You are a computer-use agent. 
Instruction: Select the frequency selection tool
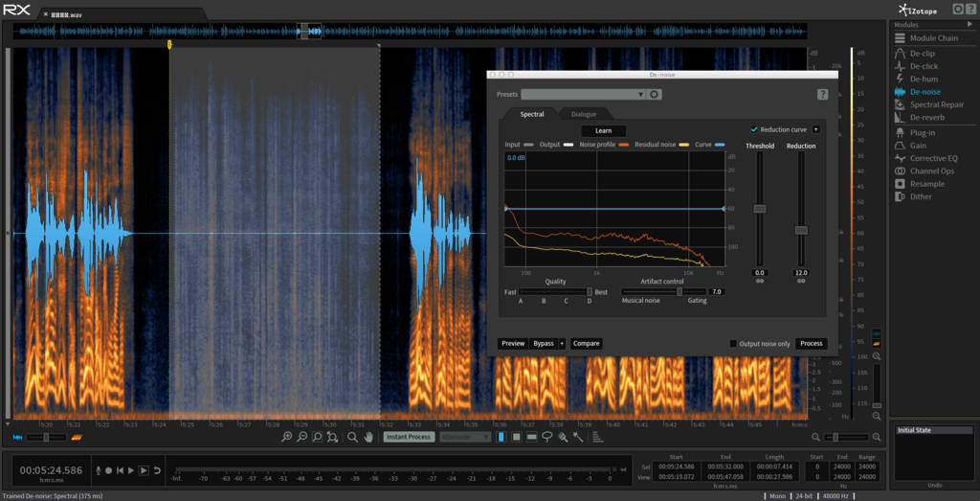[x=532, y=437]
